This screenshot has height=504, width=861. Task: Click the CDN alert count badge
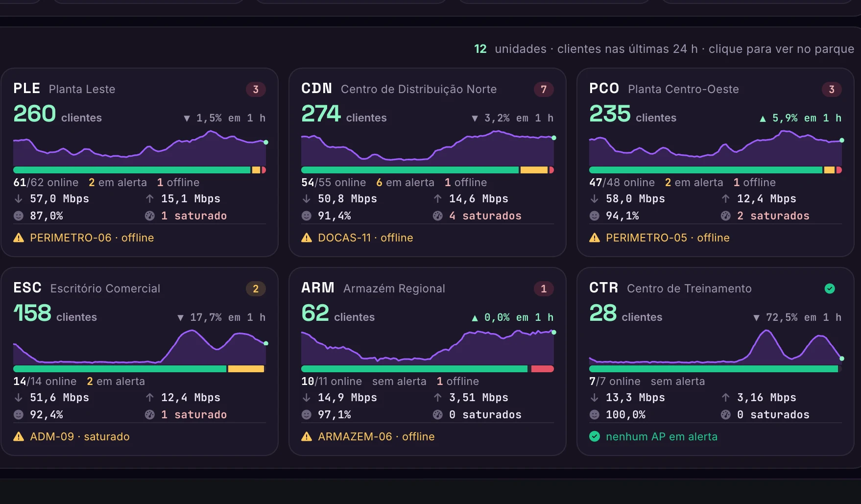(x=544, y=89)
